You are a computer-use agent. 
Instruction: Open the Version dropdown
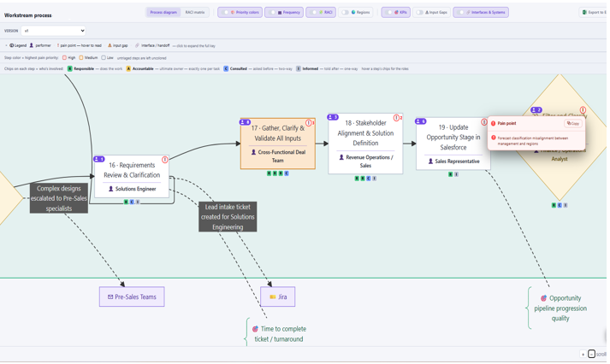(x=53, y=31)
